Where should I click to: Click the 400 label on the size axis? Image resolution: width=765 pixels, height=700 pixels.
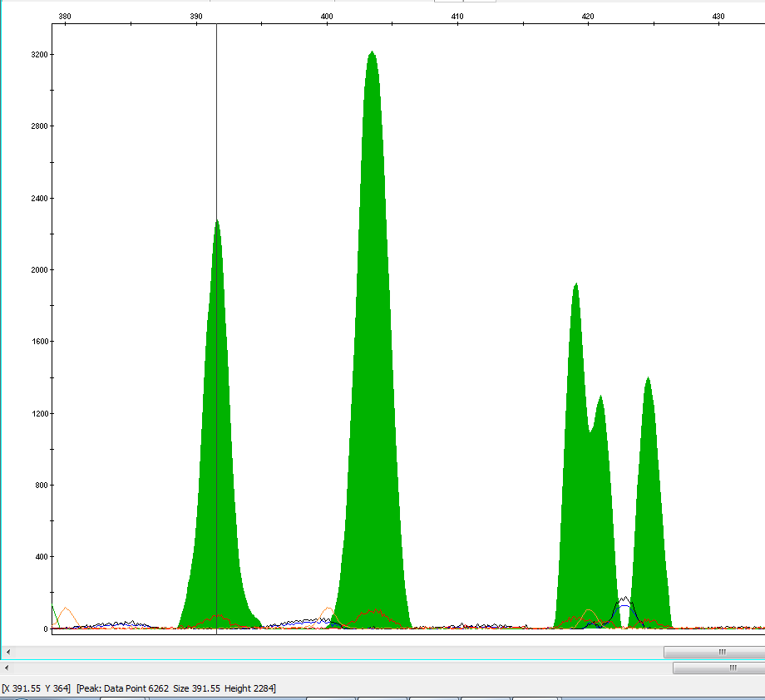coord(327,17)
